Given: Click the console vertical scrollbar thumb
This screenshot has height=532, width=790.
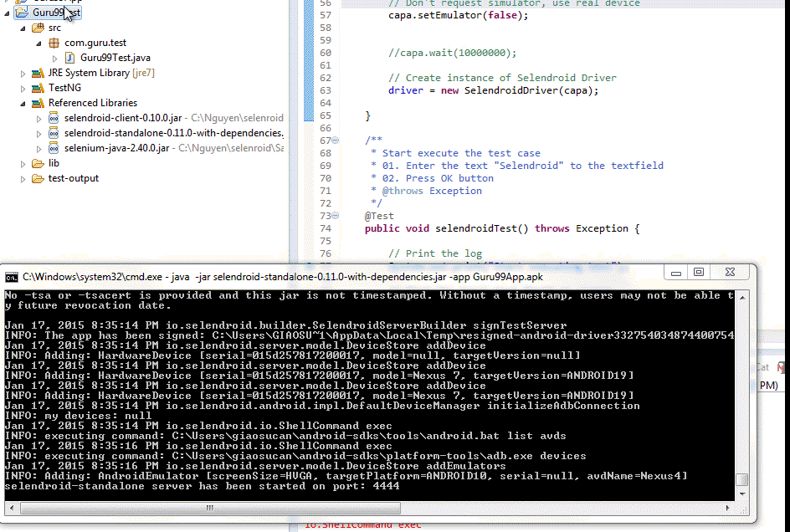Looking at the screenshot, I should coord(741,479).
